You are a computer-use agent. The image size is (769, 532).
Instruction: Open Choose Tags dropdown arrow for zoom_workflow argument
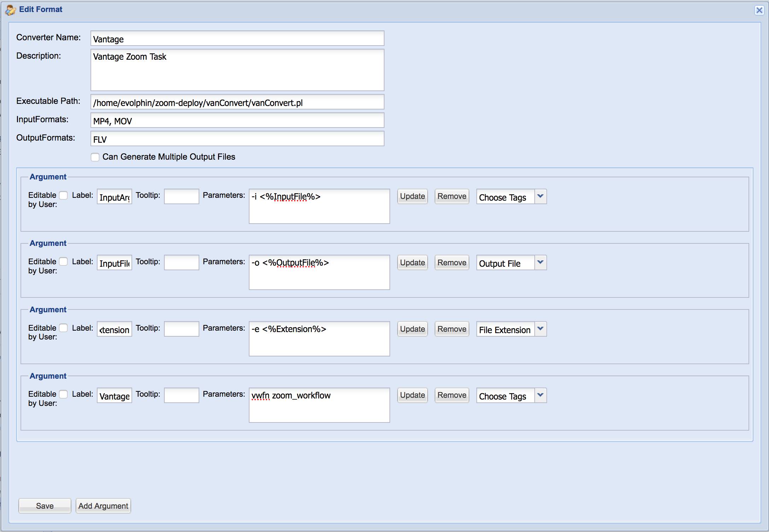(x=540, y=396)
